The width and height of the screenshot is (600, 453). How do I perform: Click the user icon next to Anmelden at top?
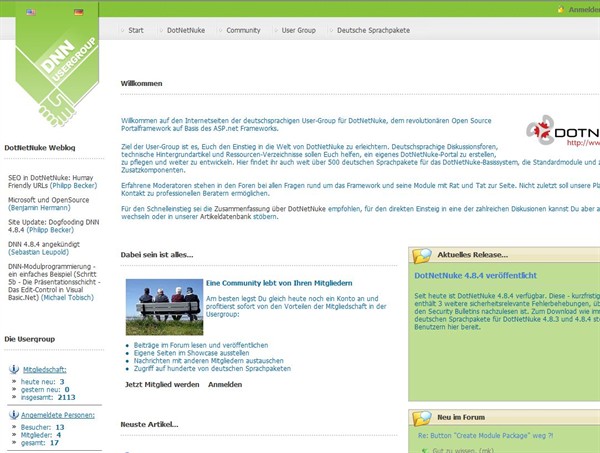point(561,11)
